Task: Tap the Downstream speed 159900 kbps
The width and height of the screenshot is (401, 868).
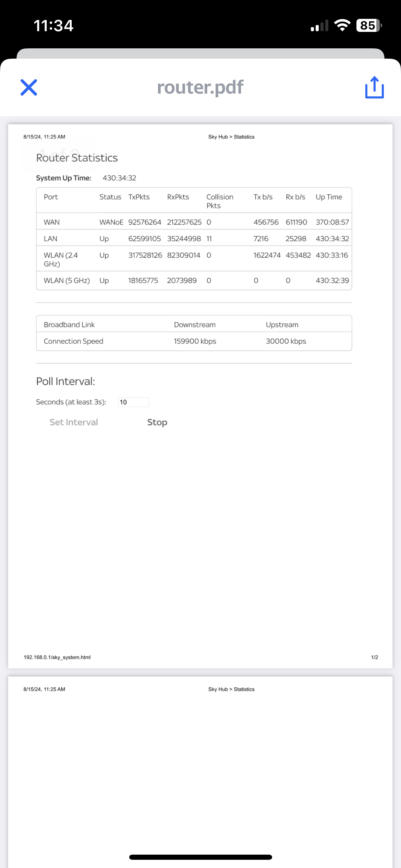Action: [x=195, y=341]
